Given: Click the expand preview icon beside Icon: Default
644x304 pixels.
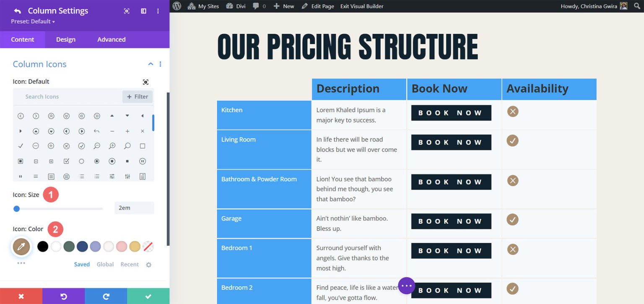Looking at the screenshot, I should tap(145, 82).
